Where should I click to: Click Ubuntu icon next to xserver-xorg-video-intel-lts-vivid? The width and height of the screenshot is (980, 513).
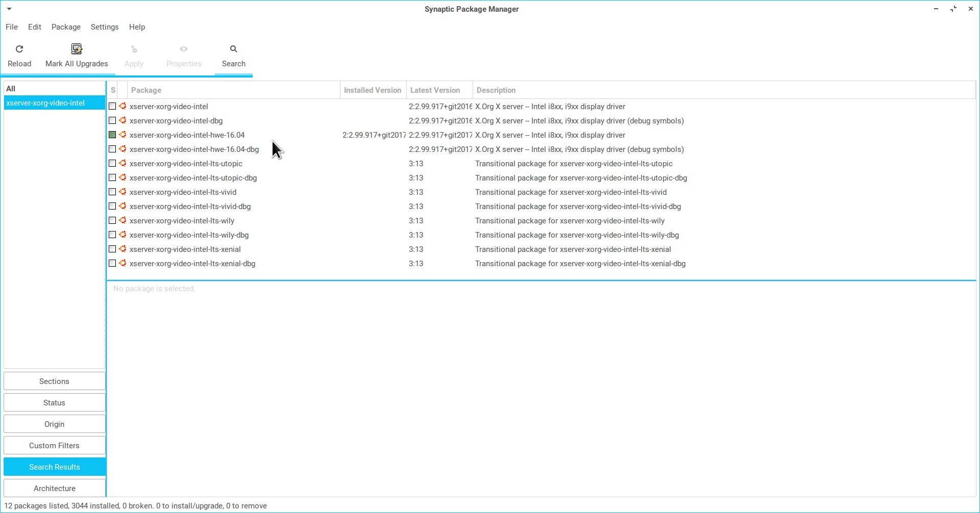tap(122, 192)
